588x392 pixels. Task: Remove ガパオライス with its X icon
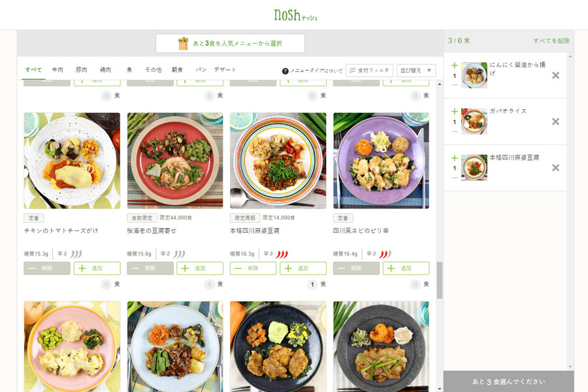(x=555, y=122)
